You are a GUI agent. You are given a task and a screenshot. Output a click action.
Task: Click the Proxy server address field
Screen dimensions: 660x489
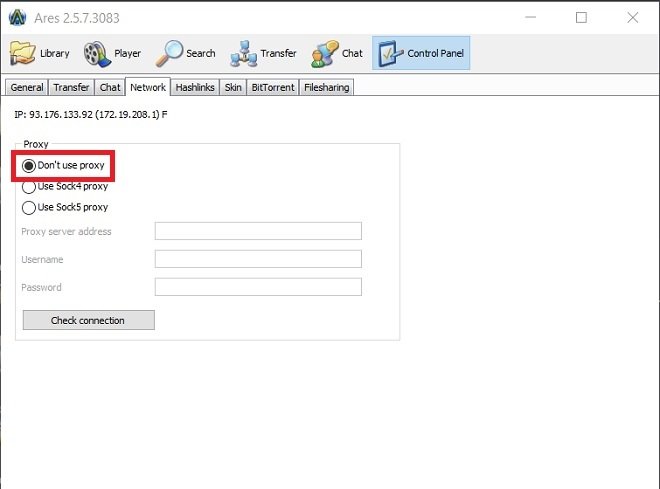tap(258, 231)
